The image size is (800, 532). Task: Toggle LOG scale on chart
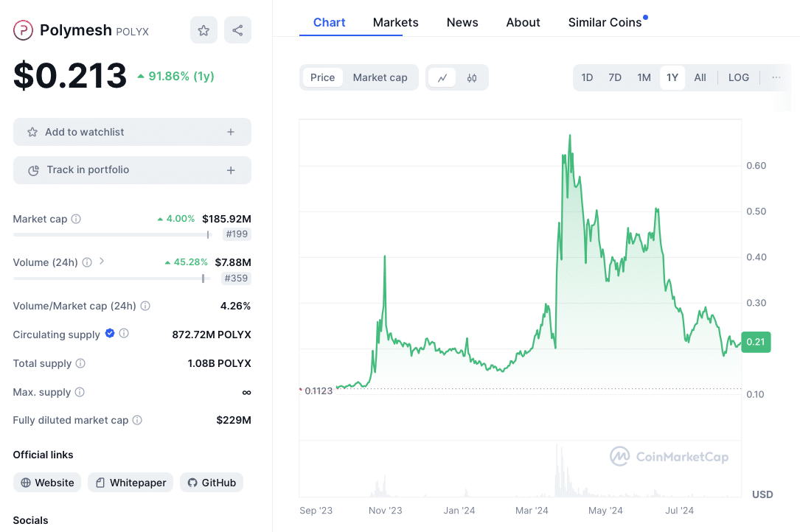pos(739,77)
